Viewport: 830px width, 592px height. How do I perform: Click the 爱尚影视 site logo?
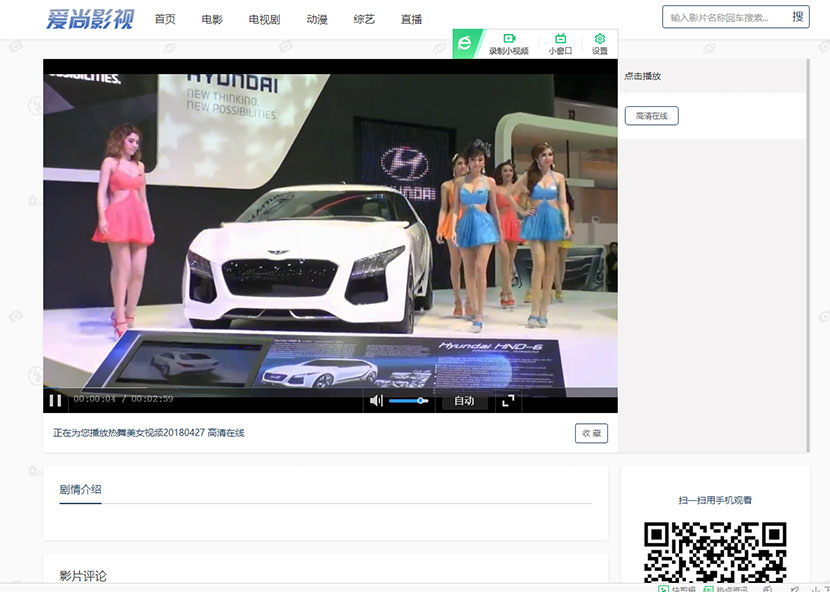point(89,18)
